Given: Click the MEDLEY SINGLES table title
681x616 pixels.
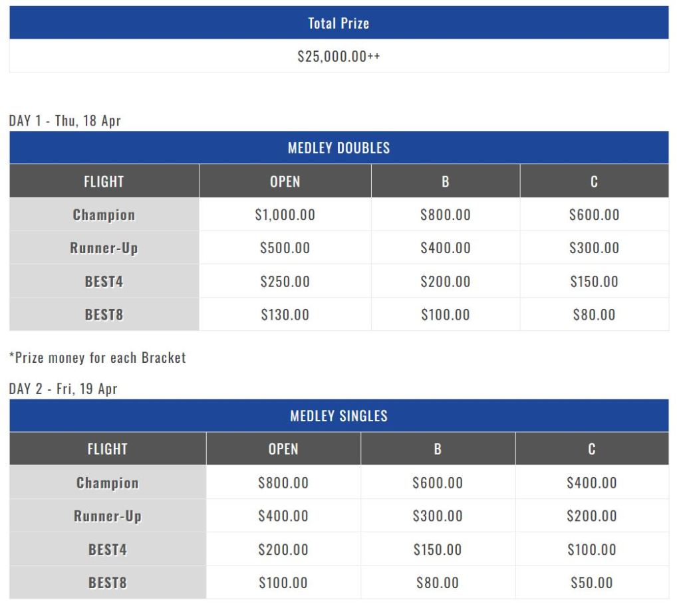Looking at the screenshot, I should coord(339,416).
